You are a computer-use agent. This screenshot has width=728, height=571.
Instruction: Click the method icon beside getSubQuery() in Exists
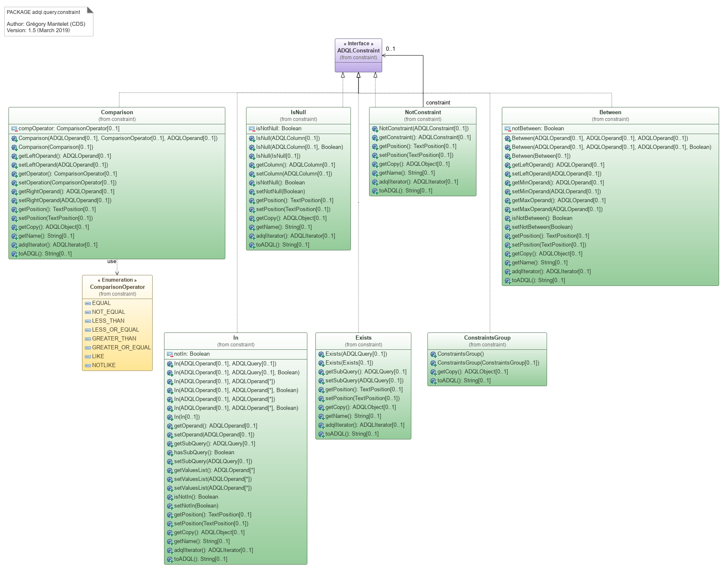point(321,372)
